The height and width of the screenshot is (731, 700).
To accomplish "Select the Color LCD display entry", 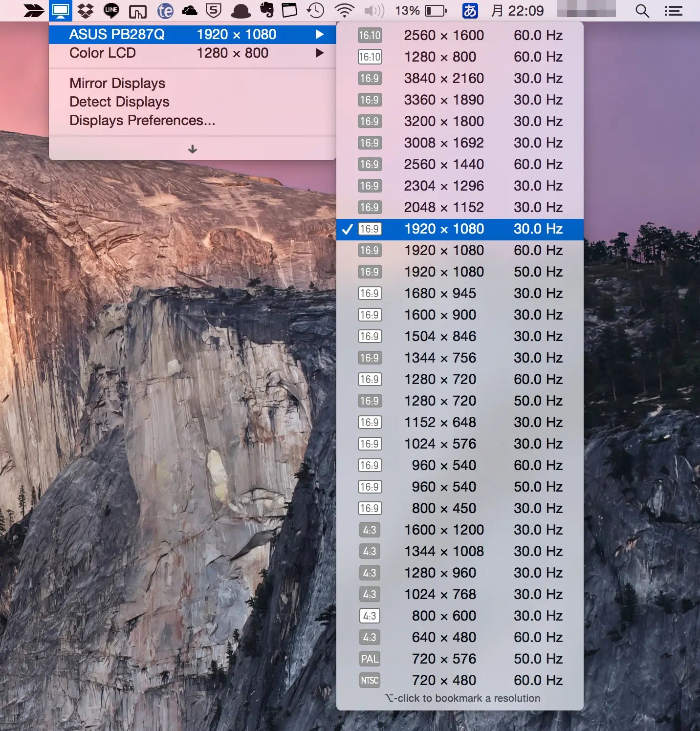I will pos(193,53).
